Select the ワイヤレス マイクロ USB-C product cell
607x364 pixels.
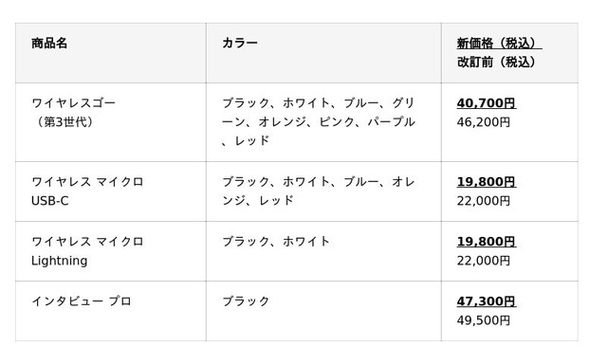[111, 191]
